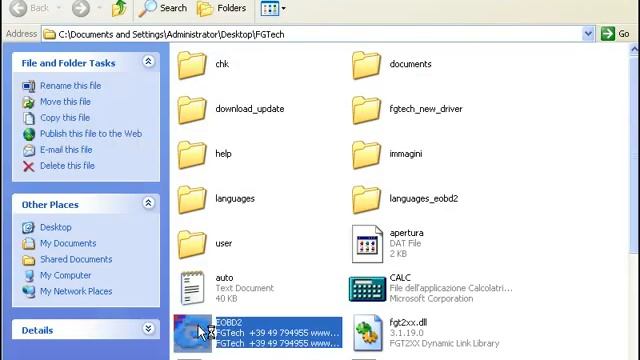Select the fgt2xx.dll file icon
The width and height of the screenshot is (640, 360).
click(367, 333)
